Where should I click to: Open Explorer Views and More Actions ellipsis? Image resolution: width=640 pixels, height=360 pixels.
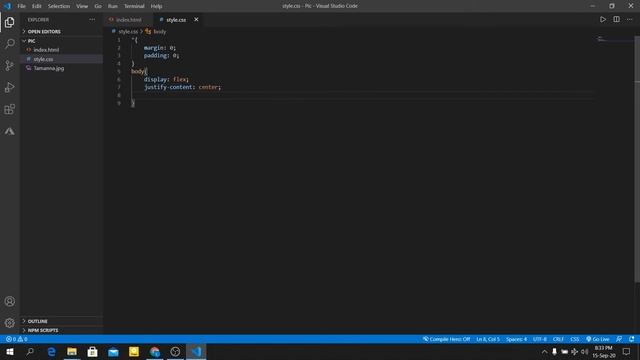[x=92, y=20]
